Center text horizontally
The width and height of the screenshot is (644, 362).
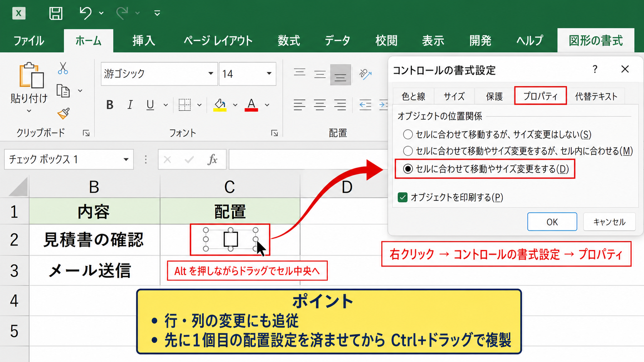320,105
